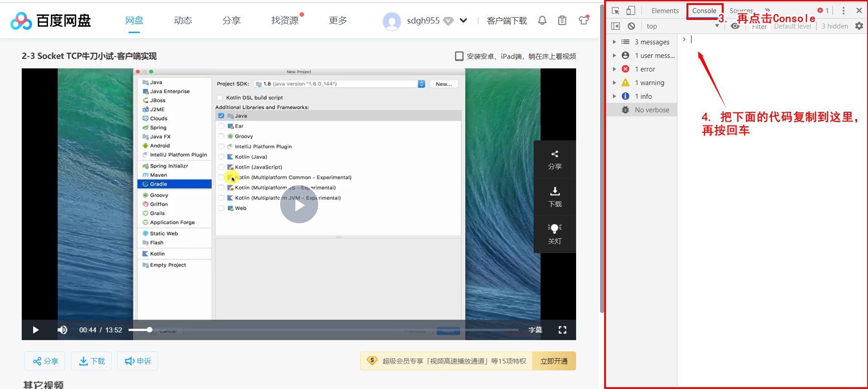Switch to the Console tab

click(704, 10)
